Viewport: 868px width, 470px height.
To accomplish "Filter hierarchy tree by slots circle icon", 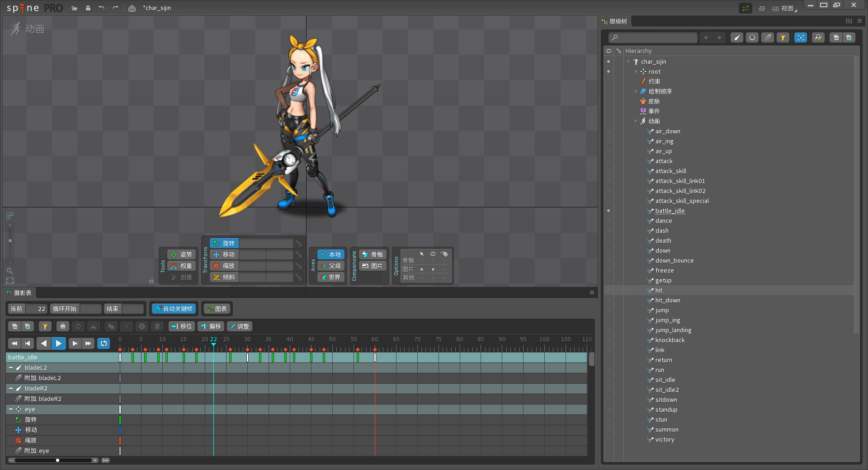I will coord(752,38).
